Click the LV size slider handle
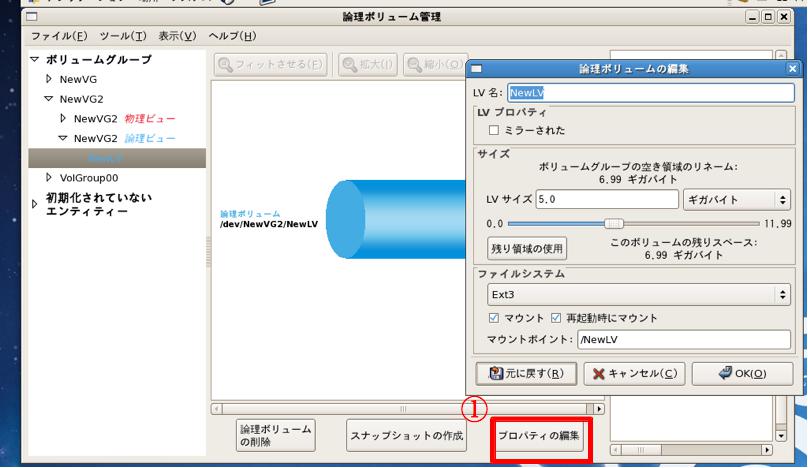The width and height of the screenshot is (808, 468). [614, 224]
